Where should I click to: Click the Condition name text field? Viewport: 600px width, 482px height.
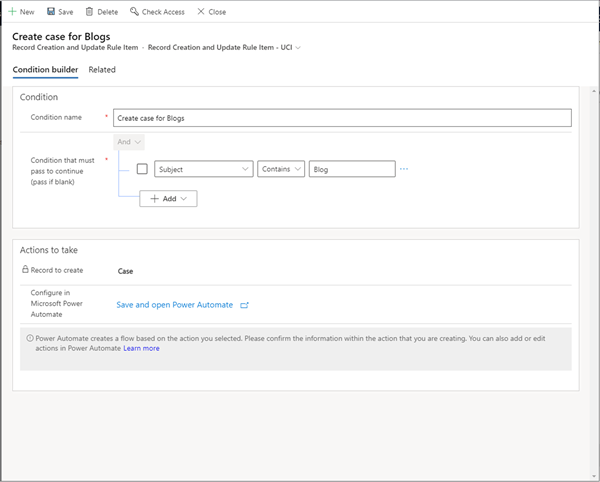tap(341, 118)
